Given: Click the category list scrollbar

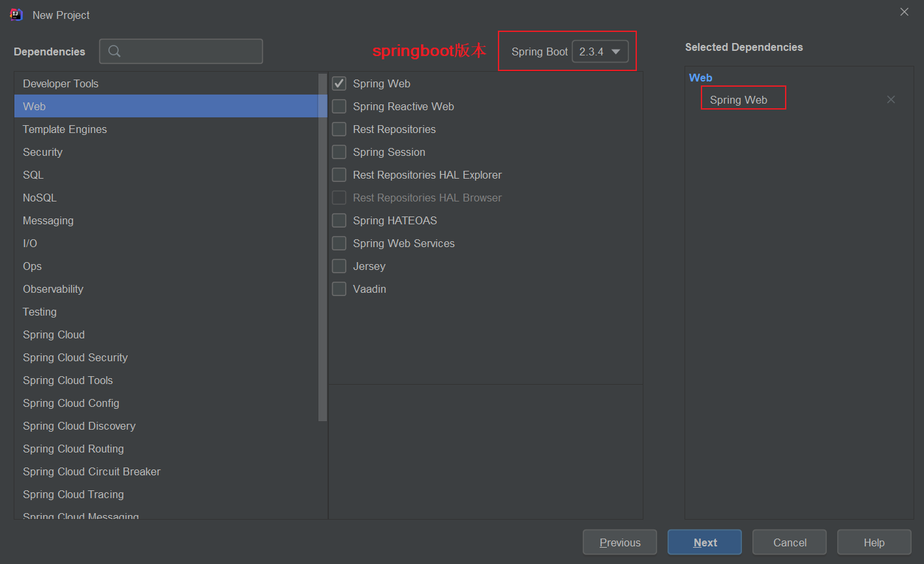Looking at the screenshot, I should tap(322, 248).
